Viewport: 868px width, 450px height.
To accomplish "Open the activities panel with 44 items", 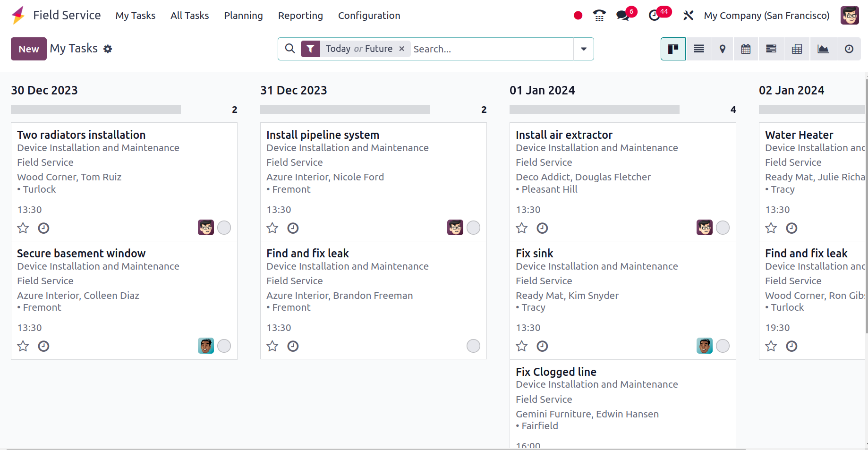I will [x=655, y=15].
